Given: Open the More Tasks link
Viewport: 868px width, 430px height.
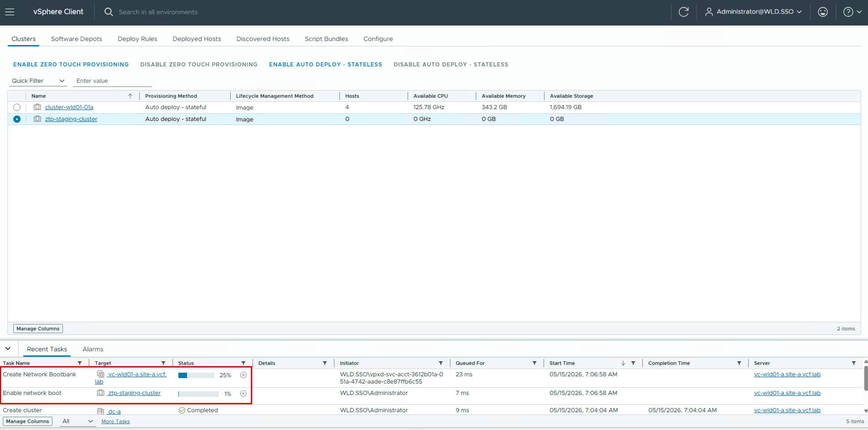Looking at the screenshot, I should (116, 421).
